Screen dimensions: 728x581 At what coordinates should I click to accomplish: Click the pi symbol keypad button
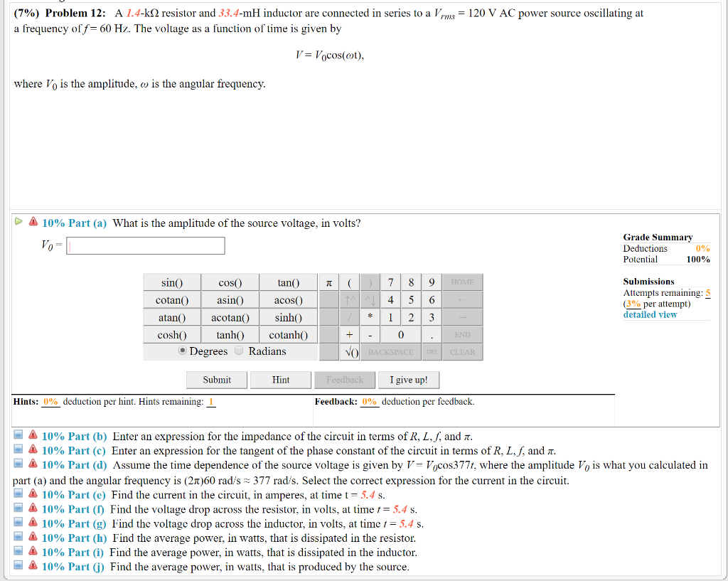pos(328,282)
